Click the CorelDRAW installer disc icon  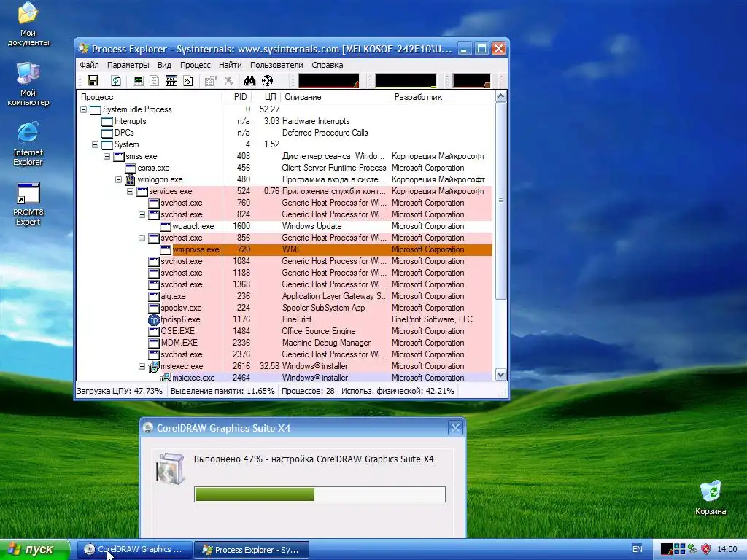point(169,469)
